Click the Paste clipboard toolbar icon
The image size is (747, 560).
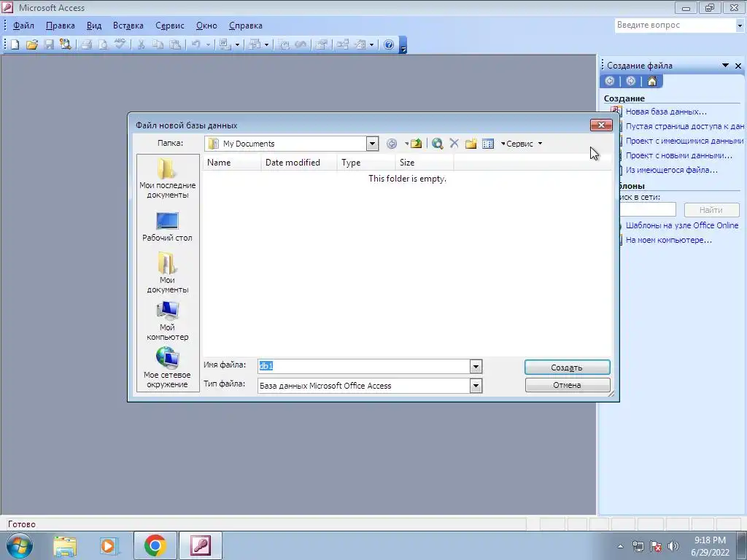pos(175,44)
